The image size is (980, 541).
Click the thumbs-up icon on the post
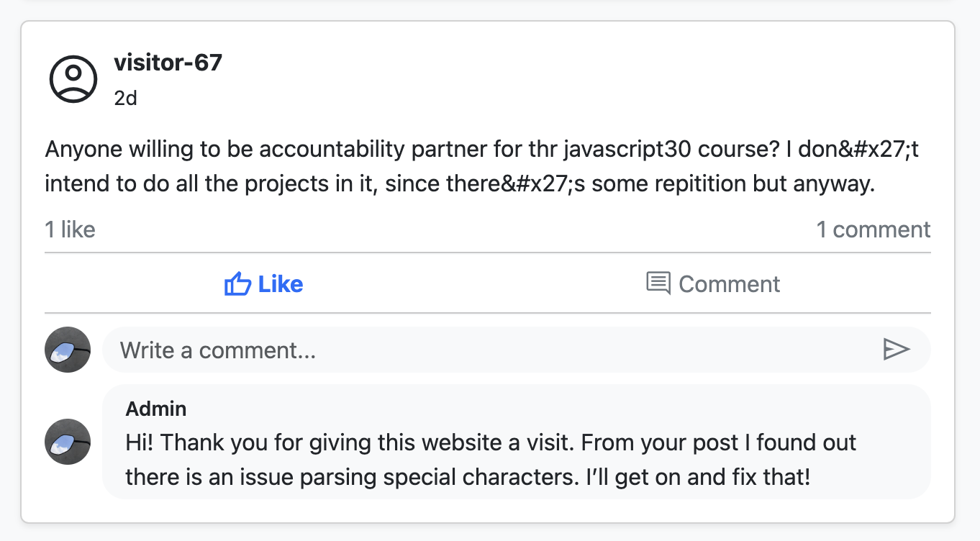coord(237,284)
